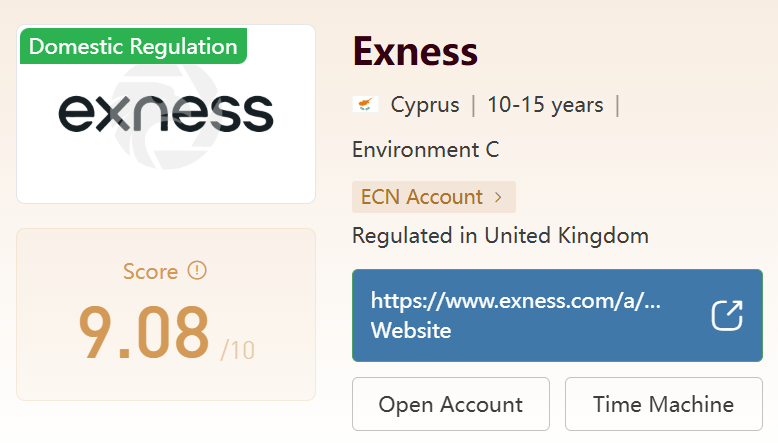Open the exness.com website URL link
This screenshot has height=443, width=778.
click(516, 300)
